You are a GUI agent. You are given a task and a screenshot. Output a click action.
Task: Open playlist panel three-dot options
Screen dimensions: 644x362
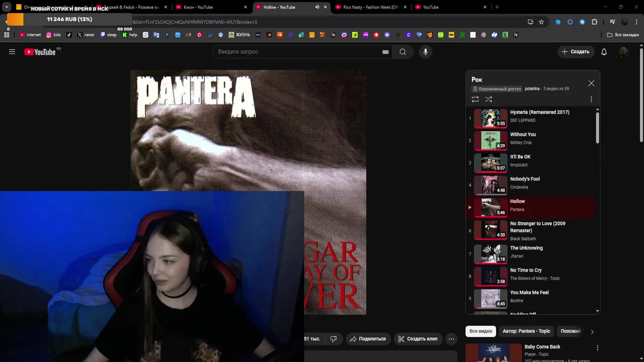(591, 99)
